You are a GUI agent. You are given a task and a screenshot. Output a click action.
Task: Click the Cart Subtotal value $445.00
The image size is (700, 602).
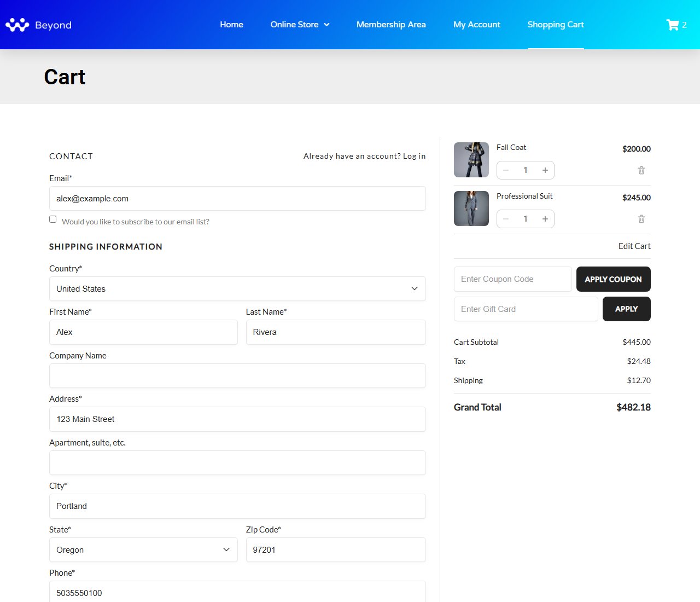point(637,342)
